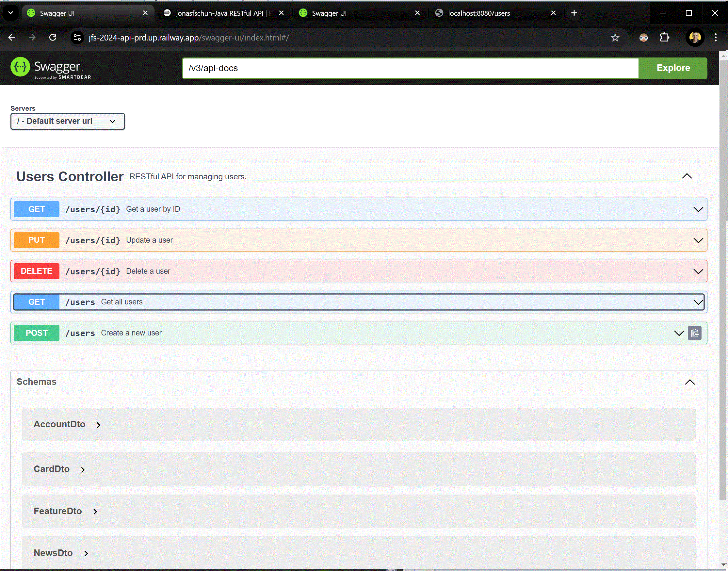Click the Explore button
This screenshot has height=571, width=728.
(672, 68)
